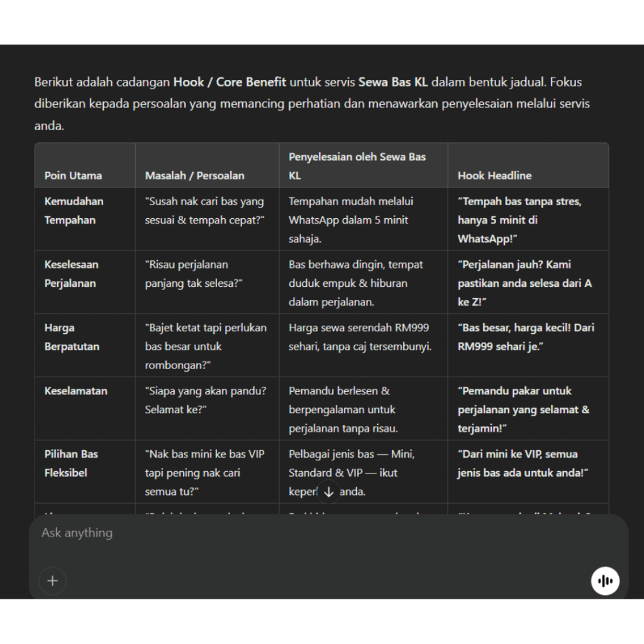Click bold "Hook / Core Benefit" intro text

coord(230,82)
